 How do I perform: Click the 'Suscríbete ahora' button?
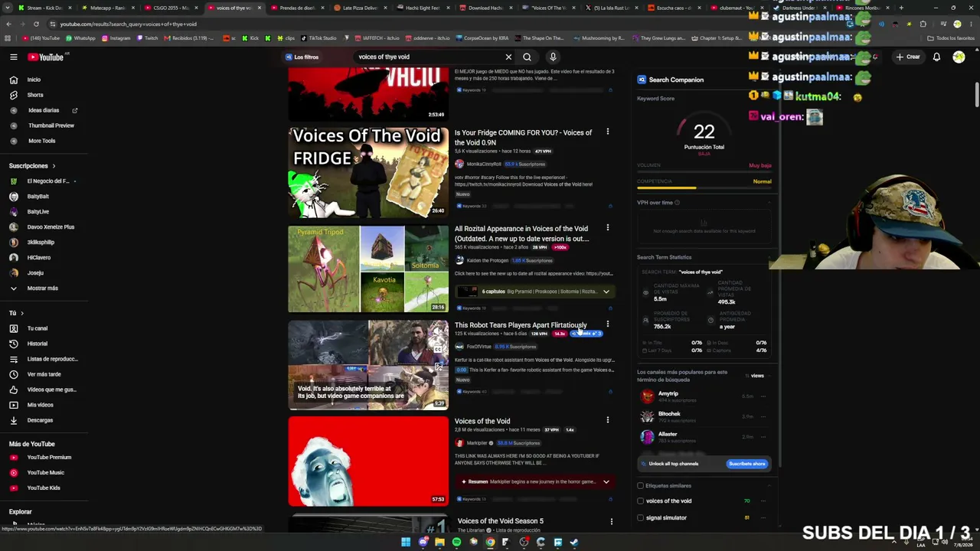click(747, 464)
